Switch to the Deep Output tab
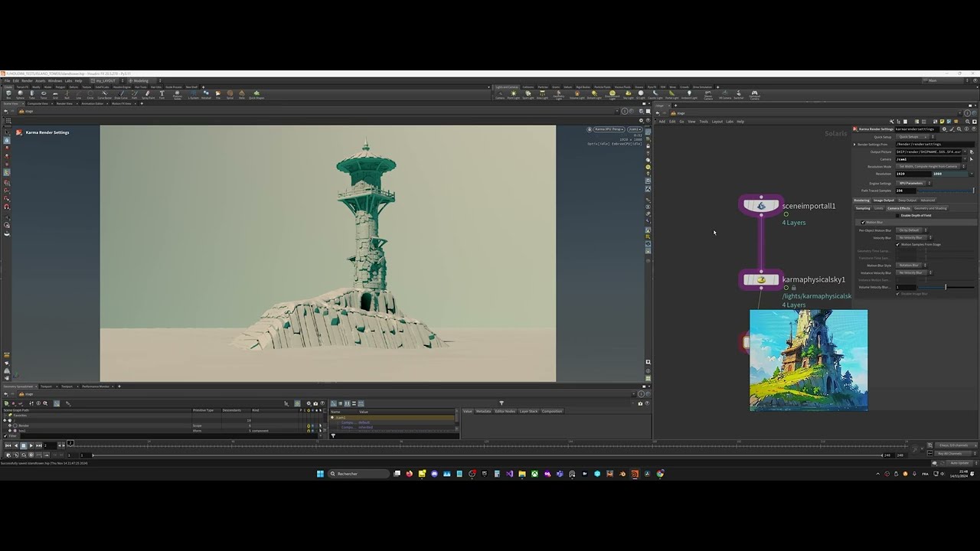980x551 pixels. coord(907,201)
